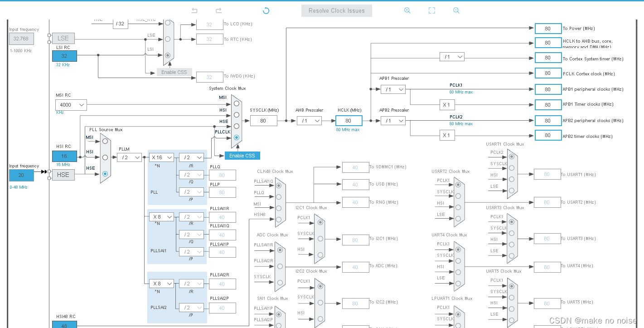This screenshot has width=644, height=328.
Task: Select PLLSAI1R in ADC Clock Mux
Action: 279,250
